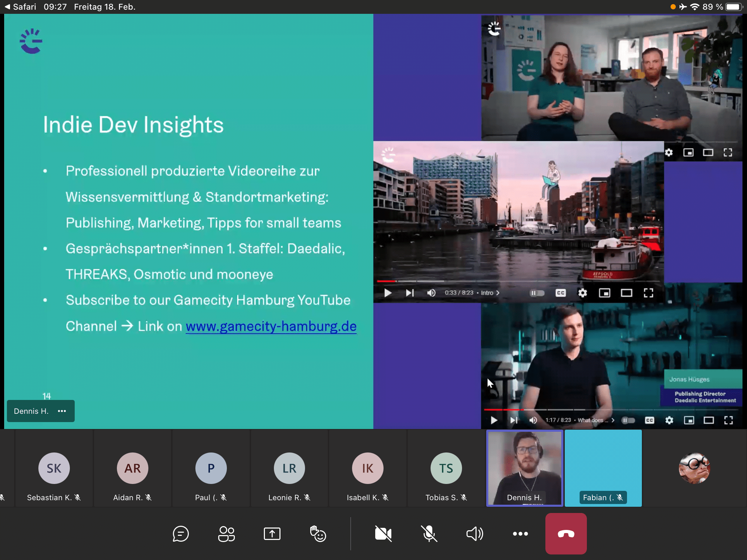Click the 'Indie Dev Insights' slide title
The image size is (747, 560).
click(133, 124)
